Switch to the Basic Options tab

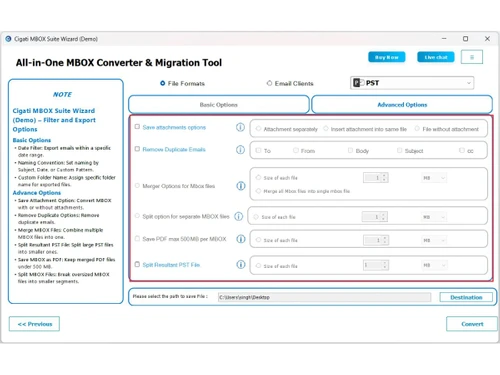tap(219, 105)
